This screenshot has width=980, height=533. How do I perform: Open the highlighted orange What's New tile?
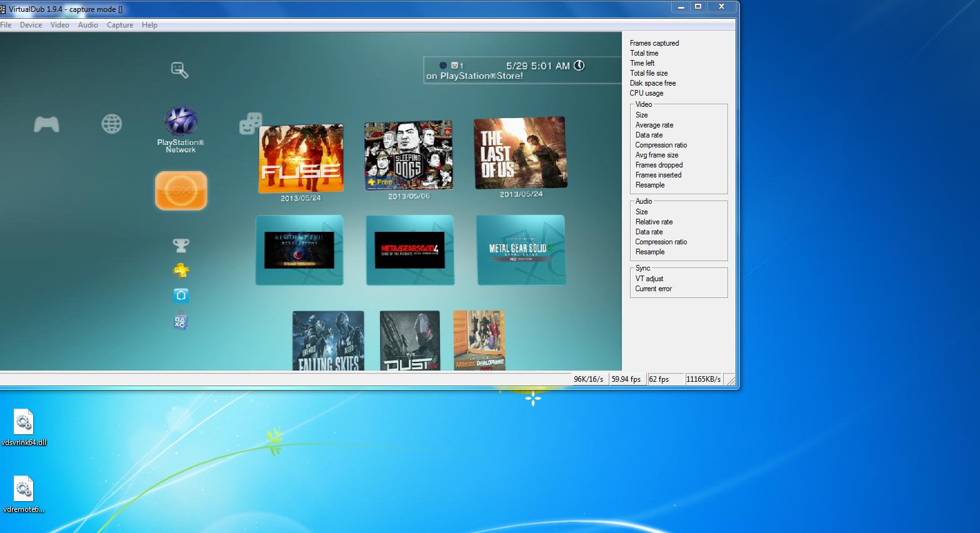pos(181,191)
